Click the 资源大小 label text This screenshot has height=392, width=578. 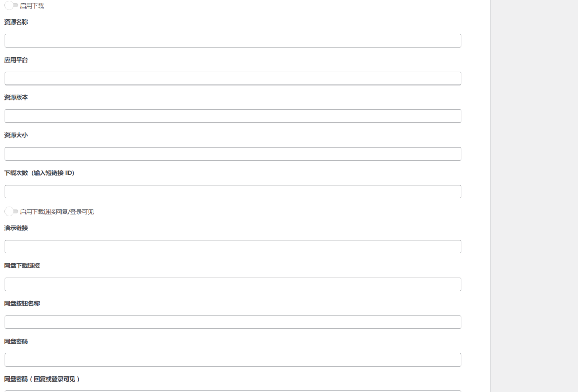tap(16, 135)
